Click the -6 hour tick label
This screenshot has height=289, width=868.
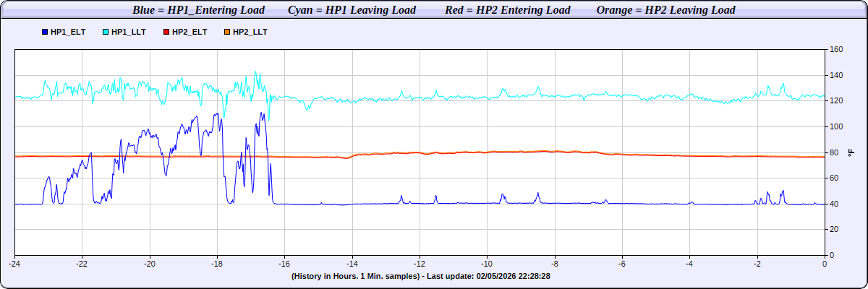click(x=622, y=264)
